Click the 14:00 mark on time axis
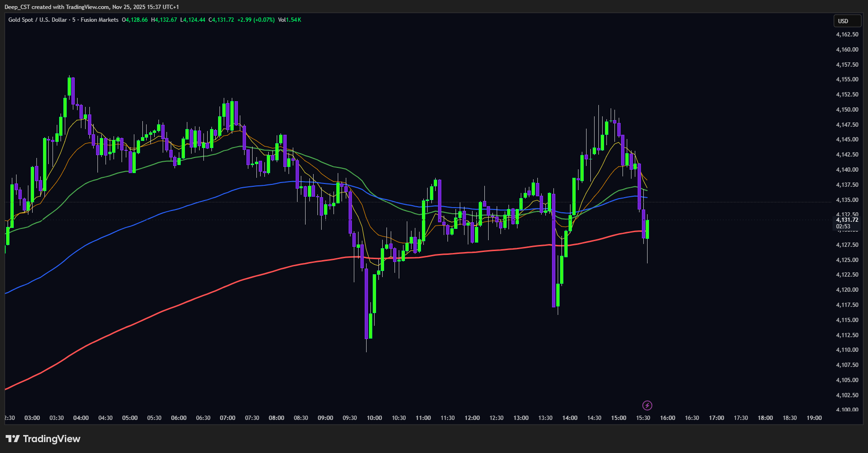Image resolution: width=868 pixels, height=453 pixels. click(570, 418)
